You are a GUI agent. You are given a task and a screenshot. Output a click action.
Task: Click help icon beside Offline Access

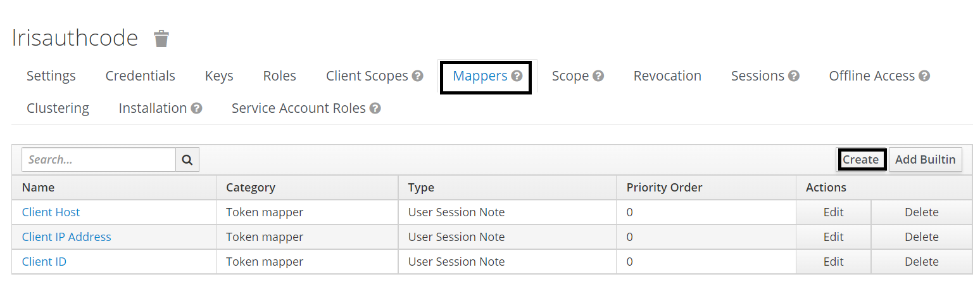tap(924, 76)
